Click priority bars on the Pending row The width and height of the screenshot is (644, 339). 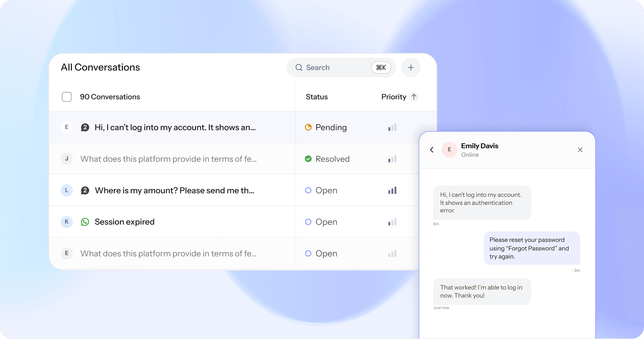click(x=392, y=127)
